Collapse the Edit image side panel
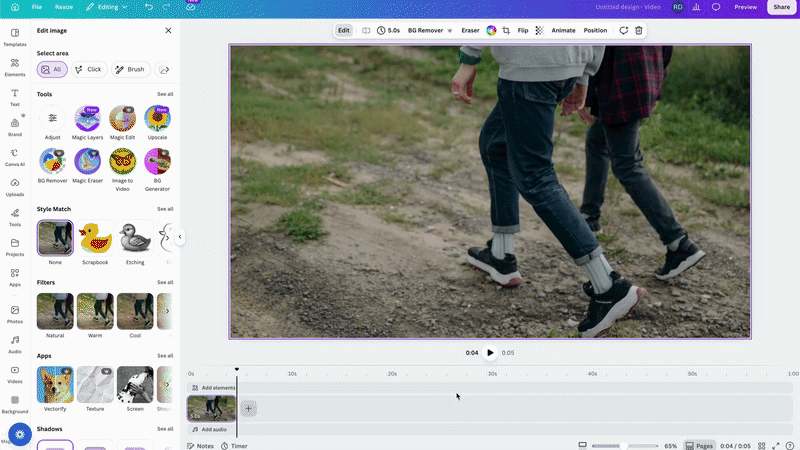 [x=180, y=237]
